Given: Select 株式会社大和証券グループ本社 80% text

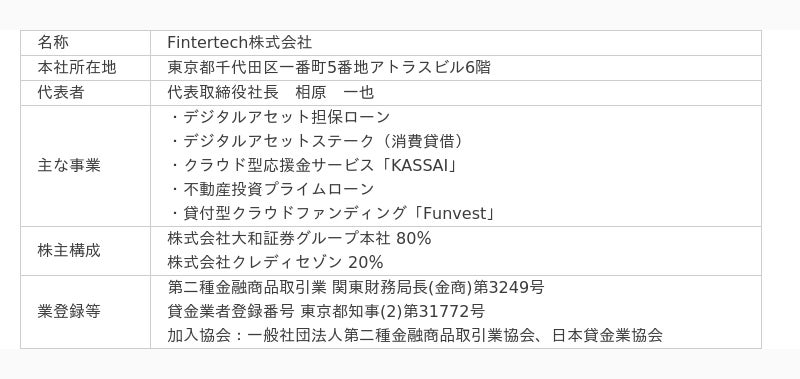Looking at the screenshot, I should [x=299, y=238].
